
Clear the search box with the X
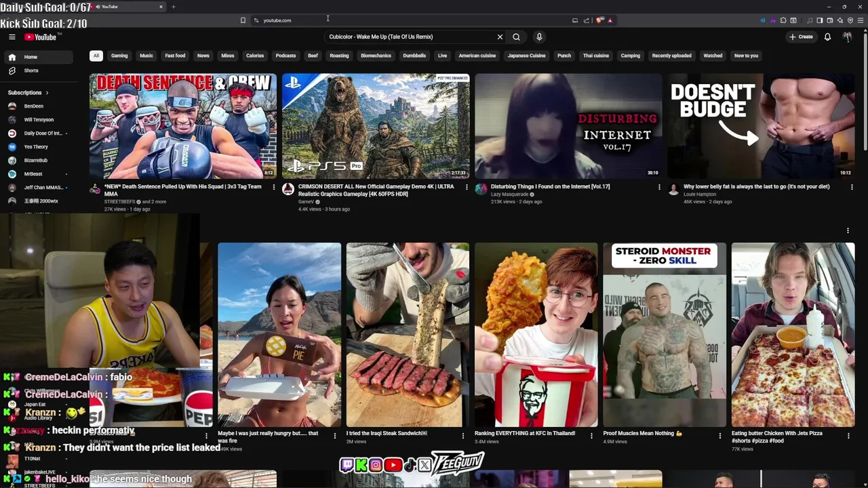(500, 37)
